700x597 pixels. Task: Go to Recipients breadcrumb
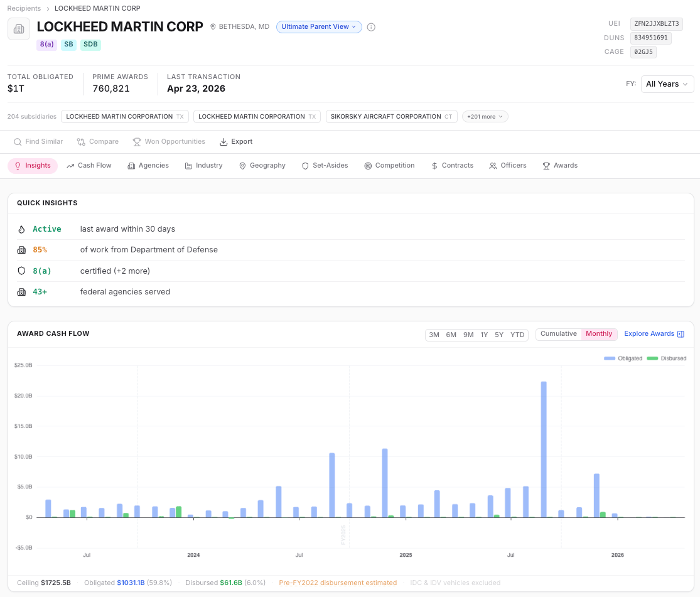point(24,9)
